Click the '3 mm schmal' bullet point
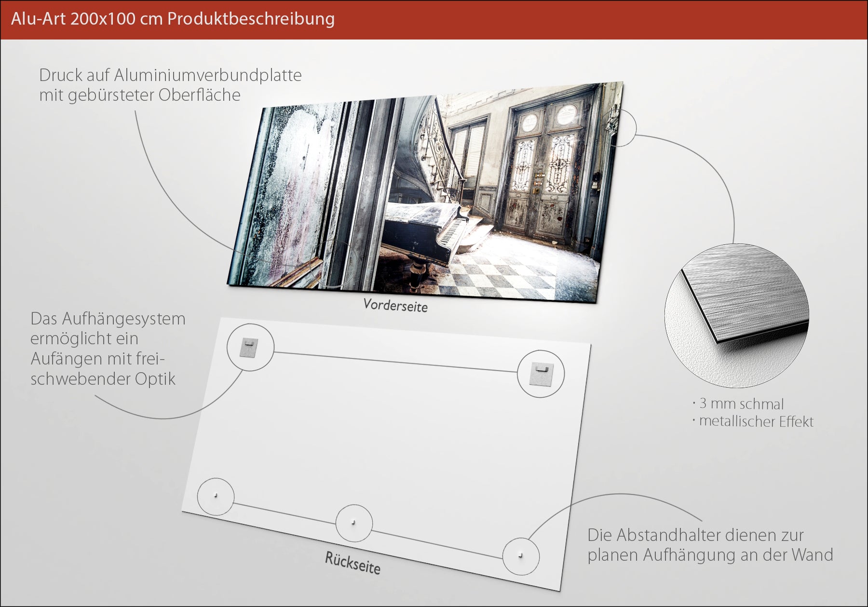 pyautogui.click(x=738, y=404)
